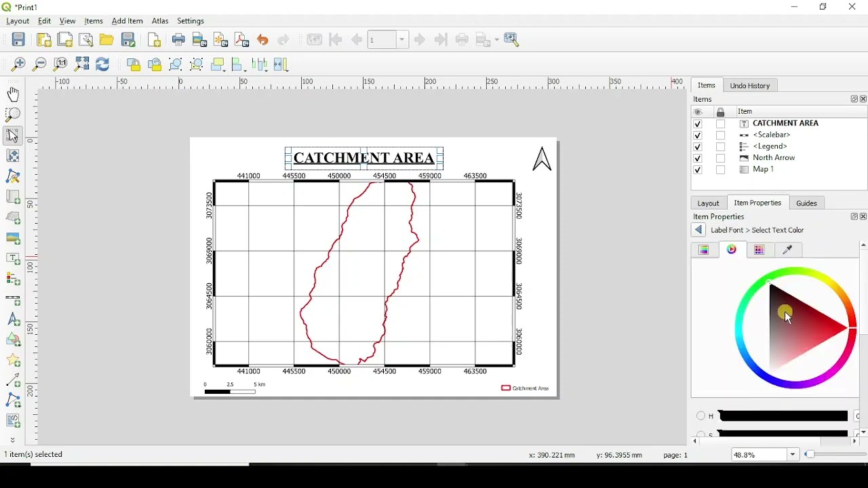
Task: Select the Pan Layout hand tool
Action: click(x=13, y=94)
